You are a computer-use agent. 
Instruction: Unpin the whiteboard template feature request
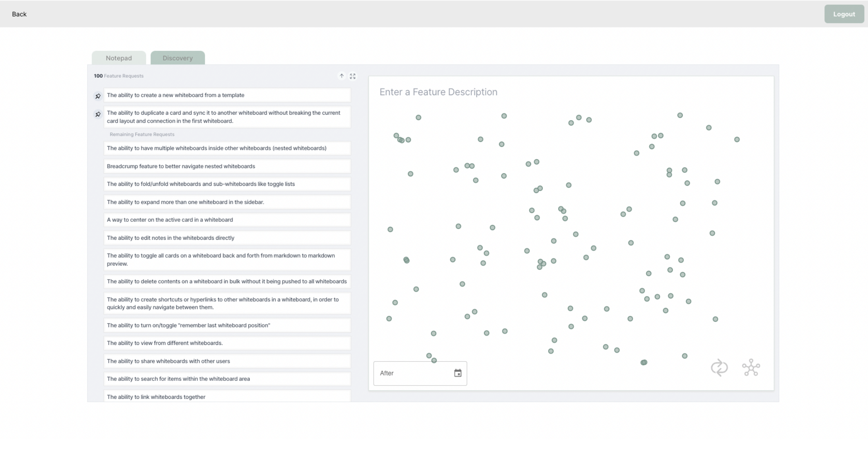coord(98,96)
